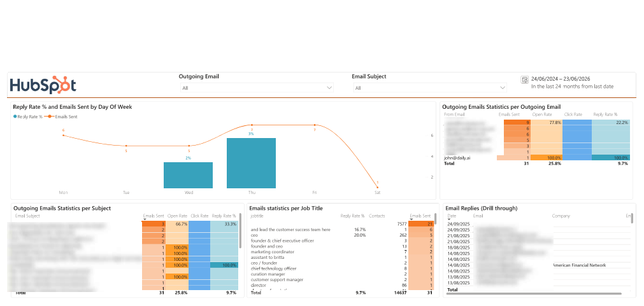This screenshot has width=644, height=306.
Task: Select the 'ceo / founder' row
Action: 341,263
